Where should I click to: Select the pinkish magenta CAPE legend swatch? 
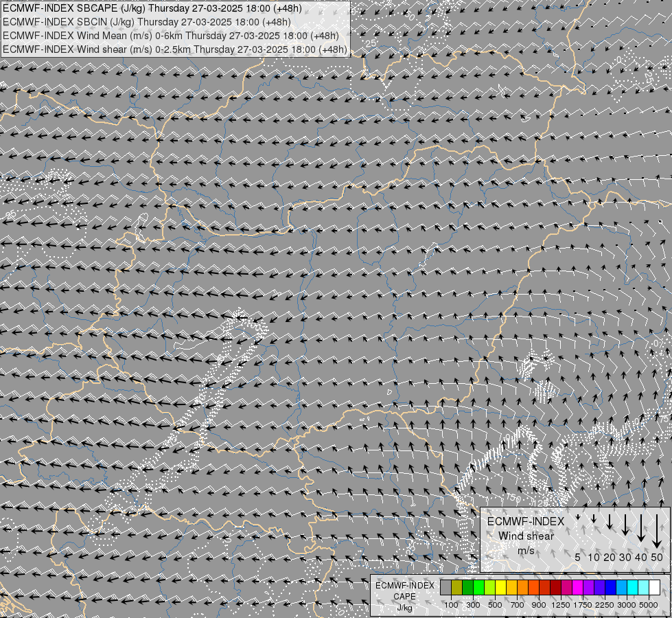(x=566, y=587)
